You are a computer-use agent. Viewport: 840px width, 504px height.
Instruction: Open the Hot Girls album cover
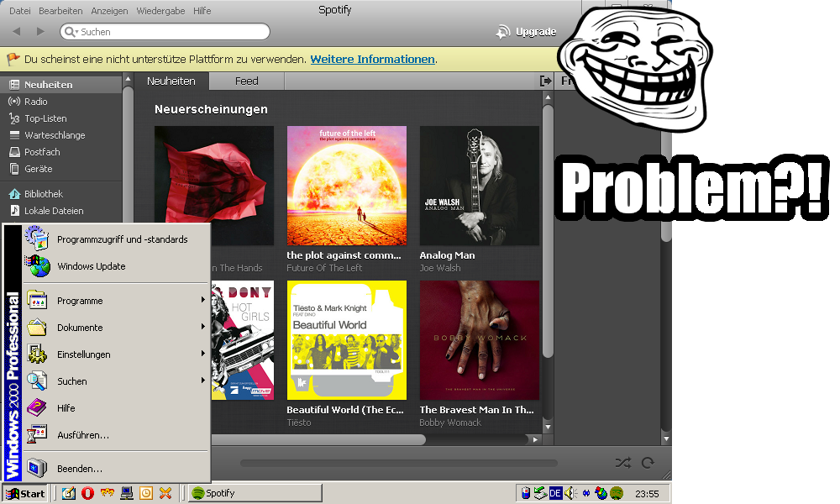point(243,340)
